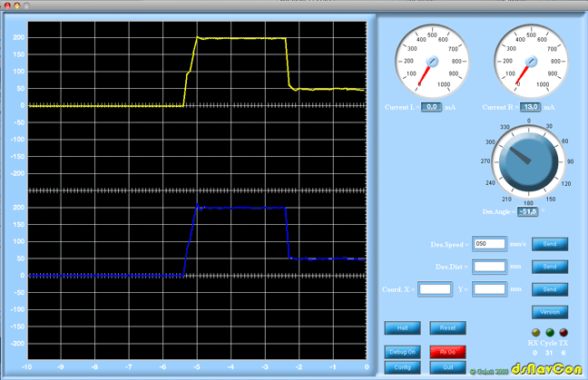Click the Current R gauge dial

click(x=531, y=61)
